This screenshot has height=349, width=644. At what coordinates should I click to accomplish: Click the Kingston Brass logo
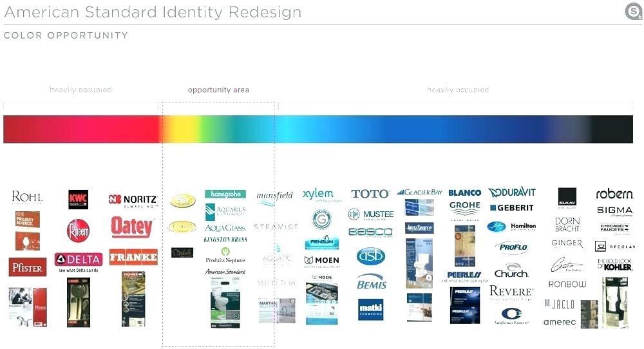(225, 240)
